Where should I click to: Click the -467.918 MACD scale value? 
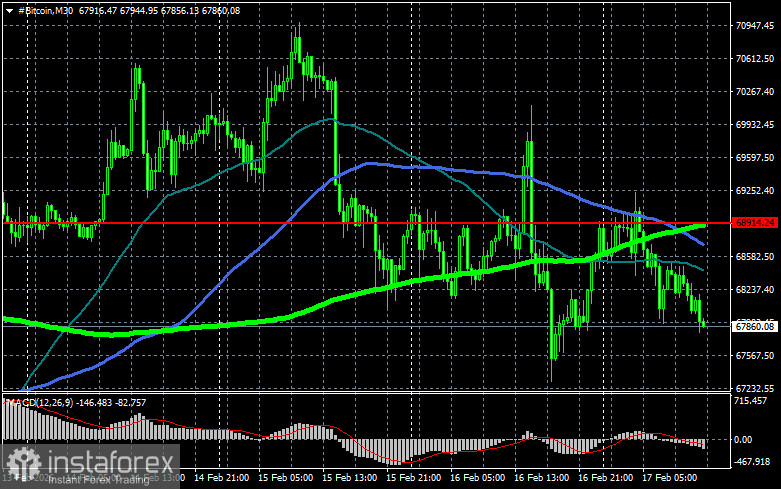click(x=752, y=462)
